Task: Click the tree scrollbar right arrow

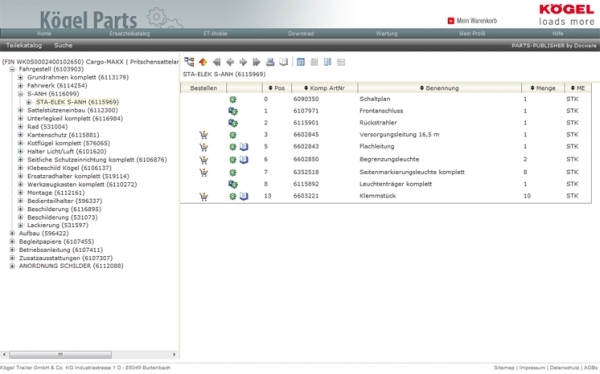Action: (174, 355)
